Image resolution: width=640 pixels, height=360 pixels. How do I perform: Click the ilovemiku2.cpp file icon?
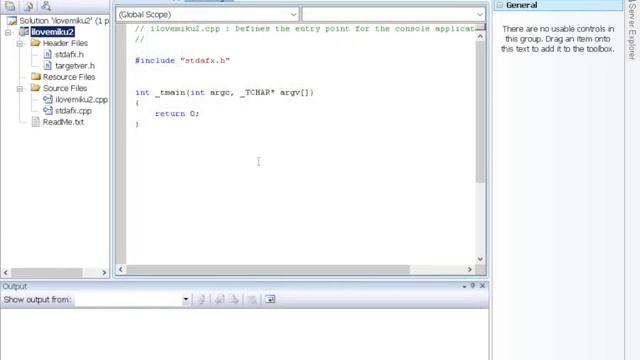click(48, 99)
